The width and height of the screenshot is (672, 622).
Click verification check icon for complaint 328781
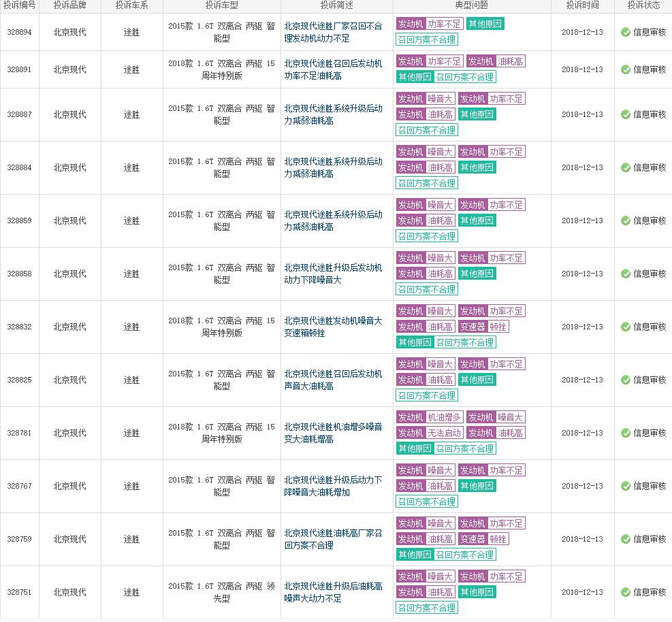click(625, 433)
